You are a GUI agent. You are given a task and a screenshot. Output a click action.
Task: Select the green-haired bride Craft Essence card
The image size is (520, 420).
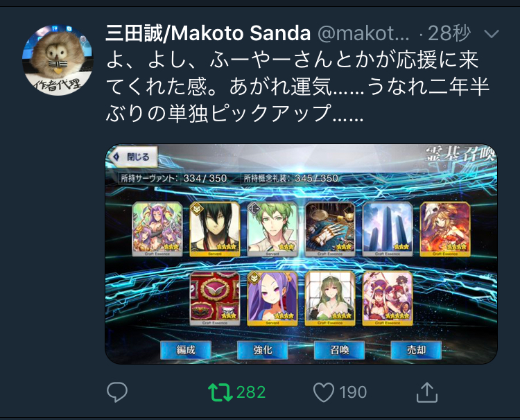pos(330,298)
